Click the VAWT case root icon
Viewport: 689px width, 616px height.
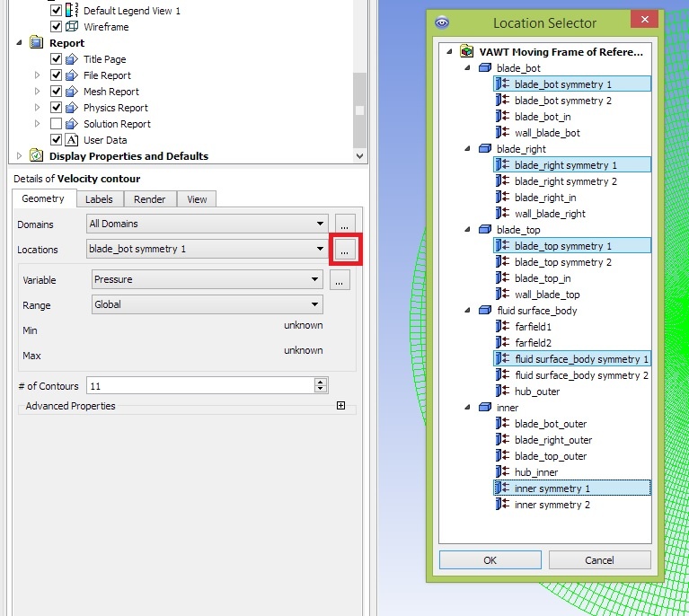point(466,51)
